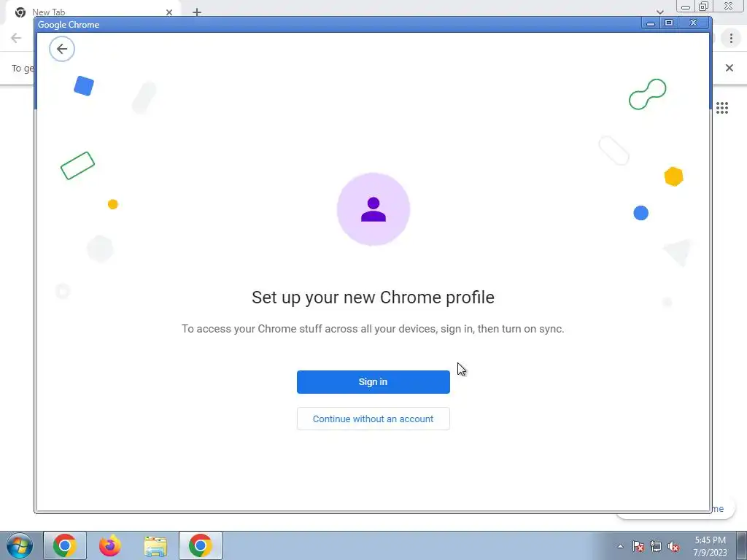Click the back arrow in background Chrome toolbar

click(16, 38)
